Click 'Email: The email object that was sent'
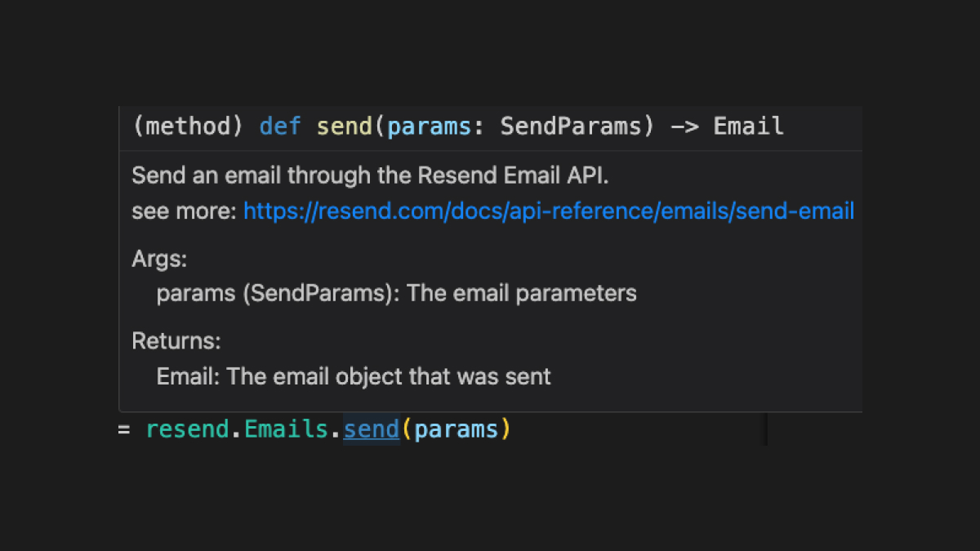Image resolution: width=980 pixels, height=551 pixels. tap(354, 376)
